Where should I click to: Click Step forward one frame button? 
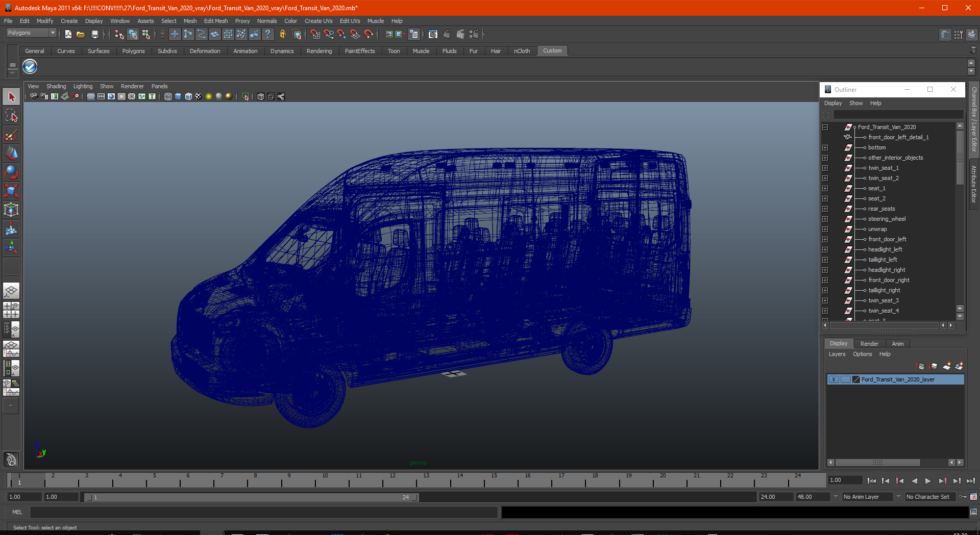[x=942, y=481]
